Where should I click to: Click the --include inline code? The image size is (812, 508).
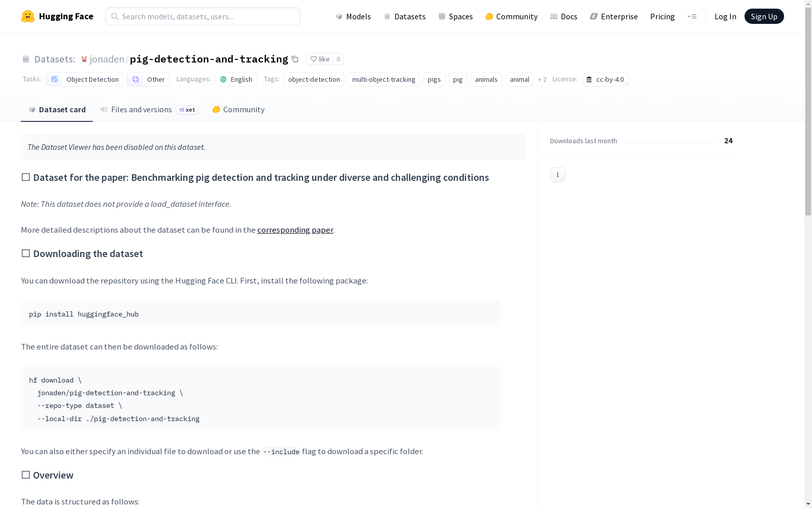tap(281, 452)
